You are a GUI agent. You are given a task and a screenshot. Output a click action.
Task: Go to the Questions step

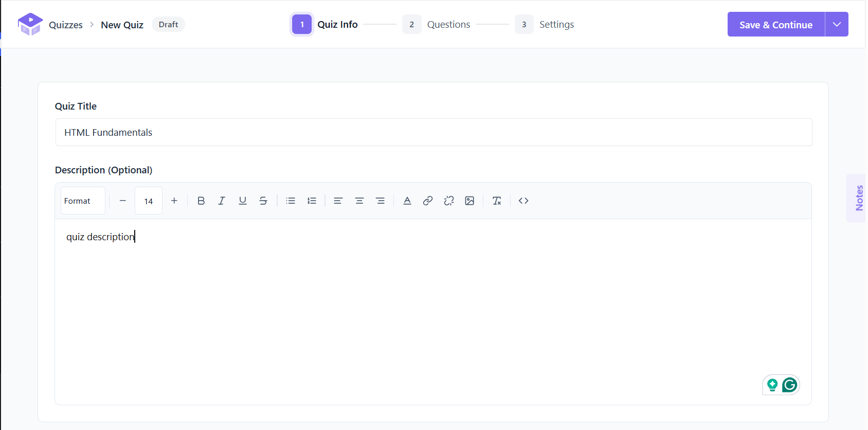point(436,24)
